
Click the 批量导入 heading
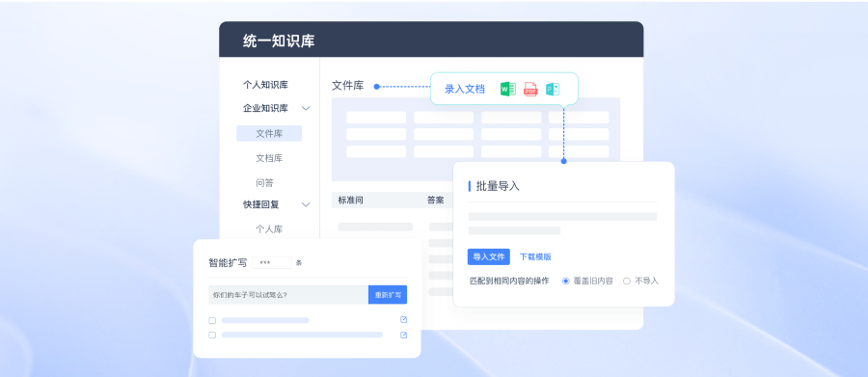[498, 186]
